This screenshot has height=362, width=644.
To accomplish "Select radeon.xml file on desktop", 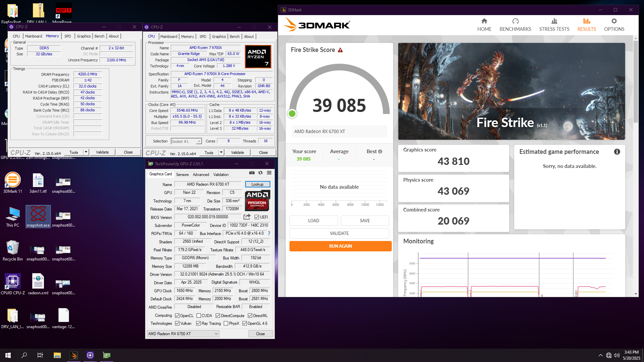I will (38, 284).
